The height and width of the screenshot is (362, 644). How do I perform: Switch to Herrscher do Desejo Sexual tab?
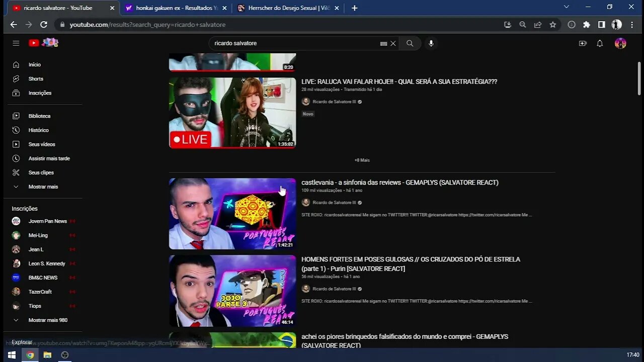click(x=288, y=8)
